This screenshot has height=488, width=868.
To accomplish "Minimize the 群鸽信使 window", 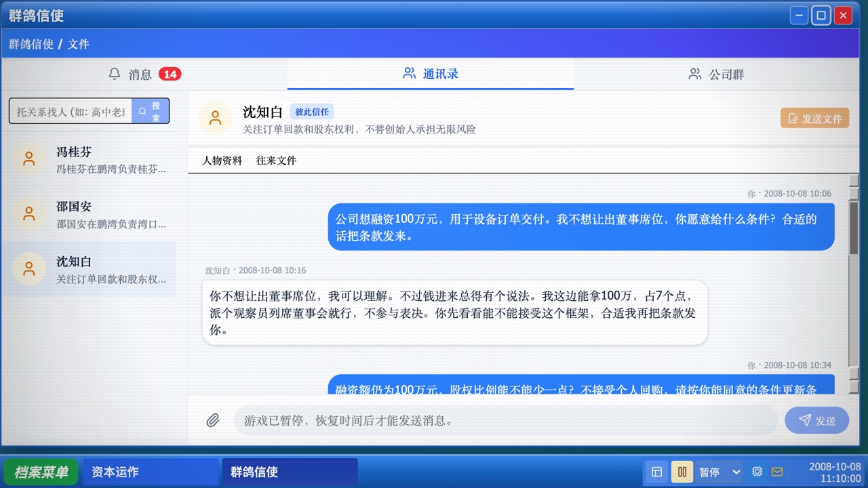I will tap(800, 15).
